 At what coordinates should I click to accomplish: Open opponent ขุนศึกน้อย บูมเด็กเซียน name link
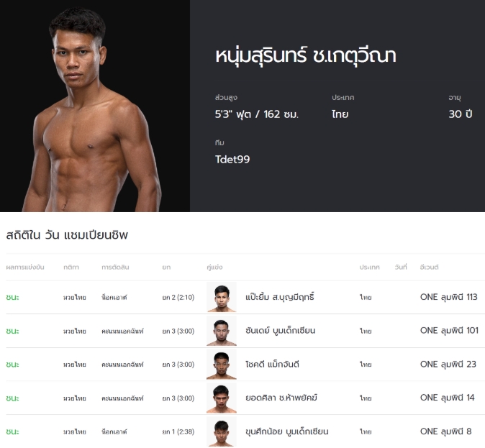pos(286,431)
